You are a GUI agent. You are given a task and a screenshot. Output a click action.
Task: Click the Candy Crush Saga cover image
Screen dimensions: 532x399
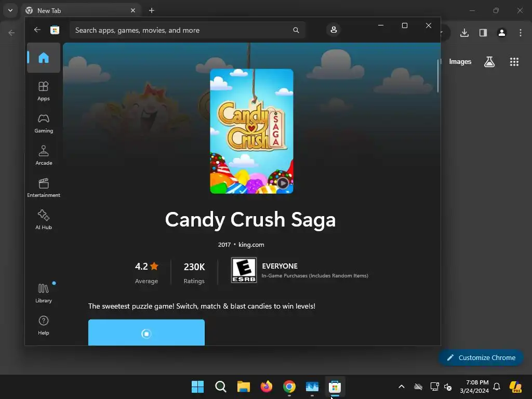(x=251, y=131)
